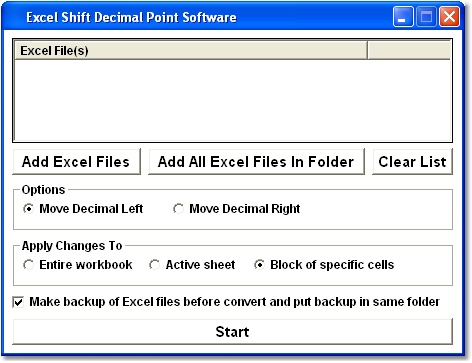
Task: Clear the file list with Clear List
Action: 412,162
